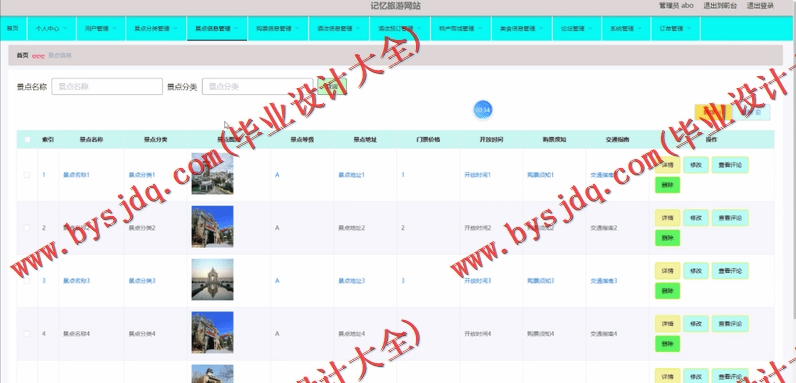
Task: Click the 门票价格 column header
Action: point(428,140)
